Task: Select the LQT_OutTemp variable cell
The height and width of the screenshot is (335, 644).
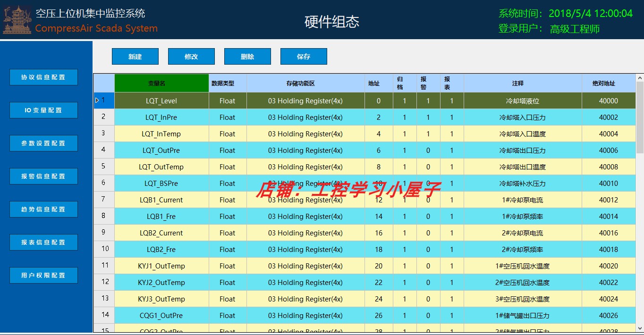Action: click(x=161, y=167)
